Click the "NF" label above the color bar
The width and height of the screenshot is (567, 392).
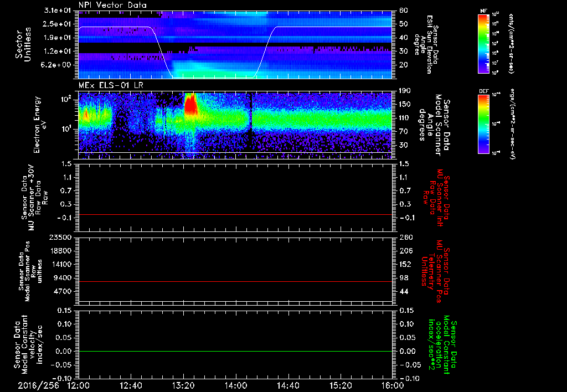(x=484, y=11)
